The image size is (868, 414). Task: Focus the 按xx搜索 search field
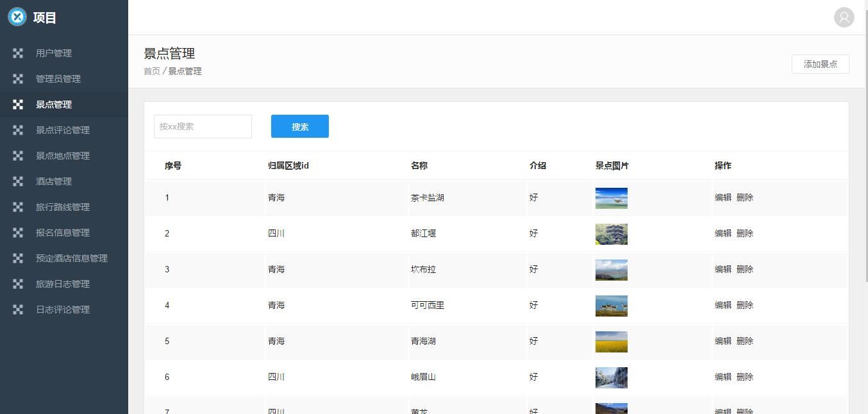203,126
